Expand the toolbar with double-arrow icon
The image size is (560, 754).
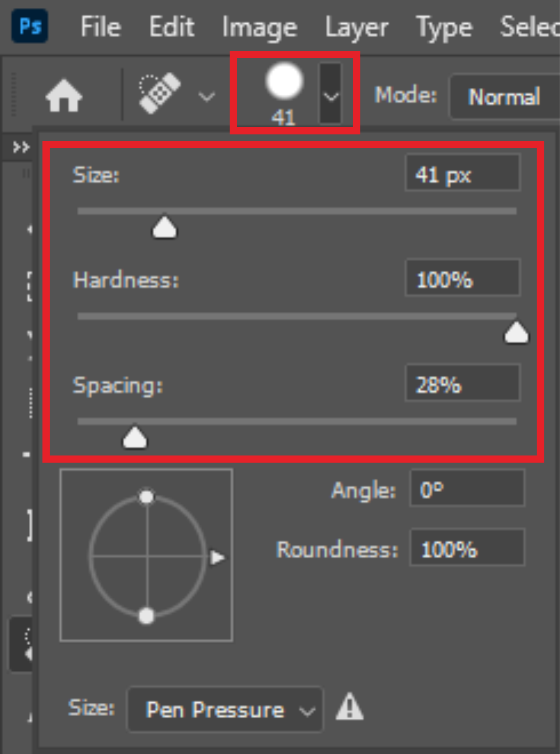(21, 147)
